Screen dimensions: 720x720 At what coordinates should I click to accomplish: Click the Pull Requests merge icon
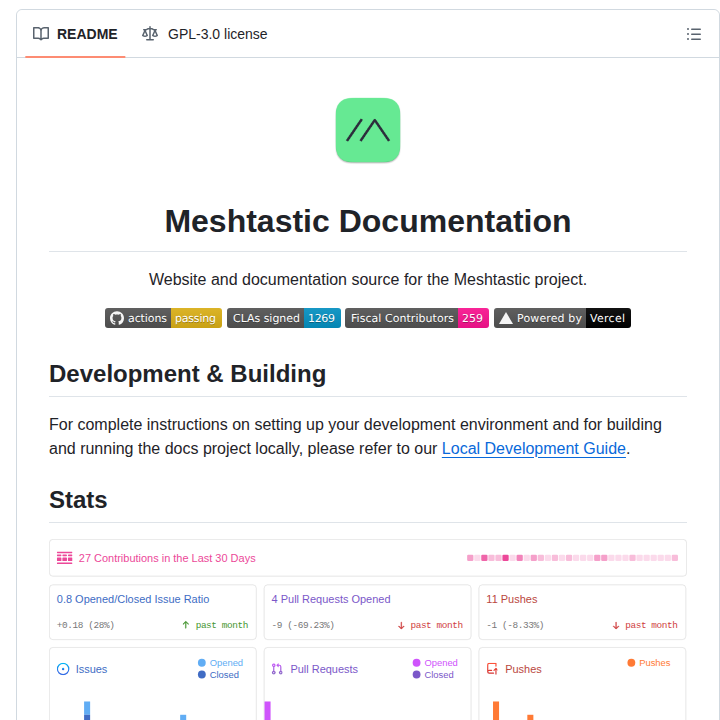[x=277, y=669]
